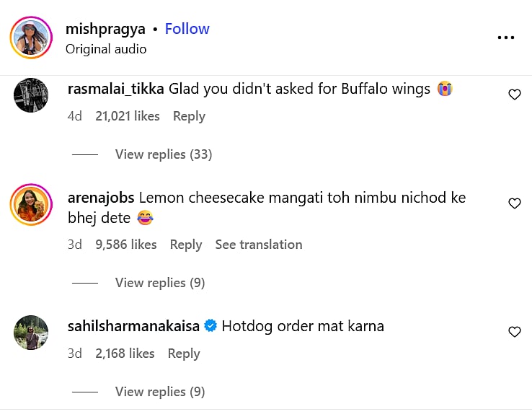Open arenajobs' profile avatar
The image size is (532, 417).
coord(31,204)
